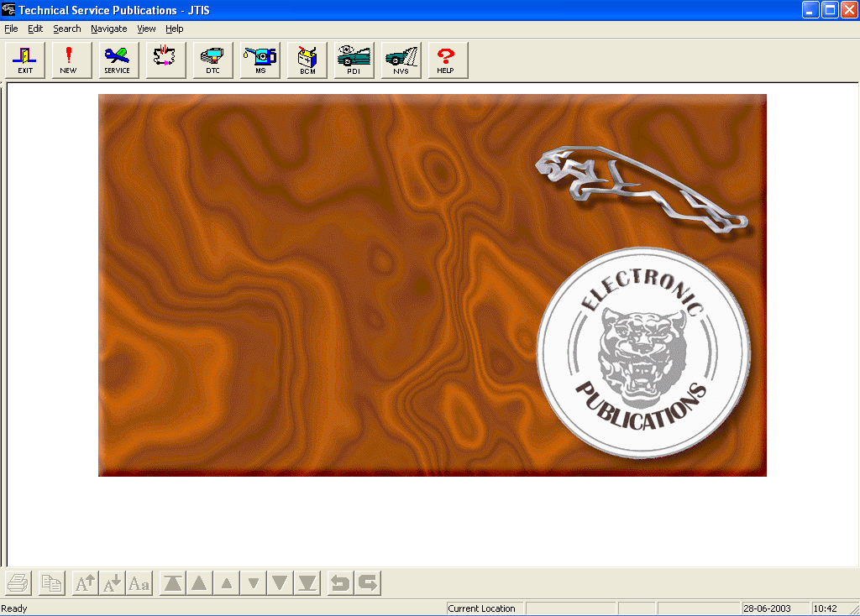This screenshot has width=860, height=616.
Task: Open the Help menu
Action: click(x=175, y=29)
